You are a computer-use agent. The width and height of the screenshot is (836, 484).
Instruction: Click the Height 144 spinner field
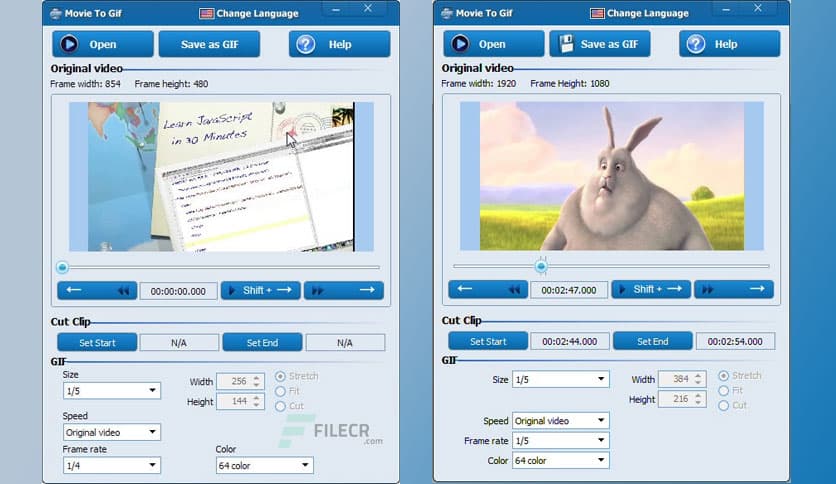240,401
